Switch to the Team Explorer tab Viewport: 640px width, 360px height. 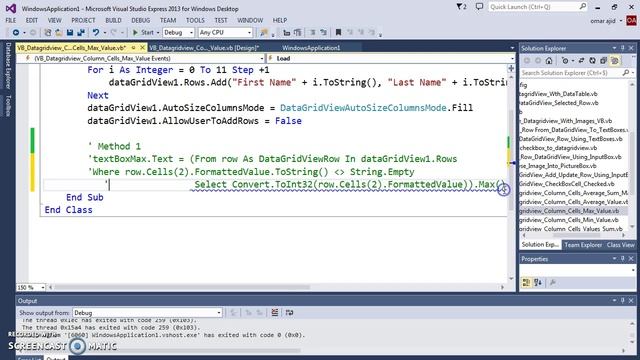point(583,245)
